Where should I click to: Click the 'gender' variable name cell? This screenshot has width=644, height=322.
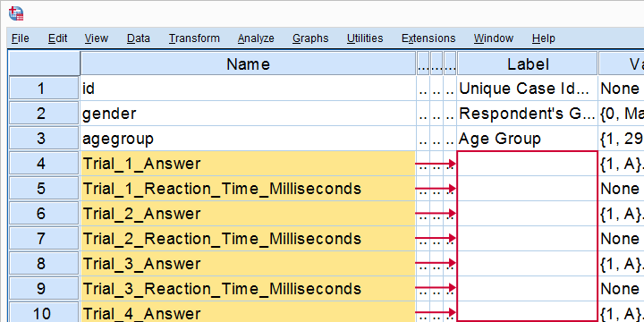click(248, 114)
